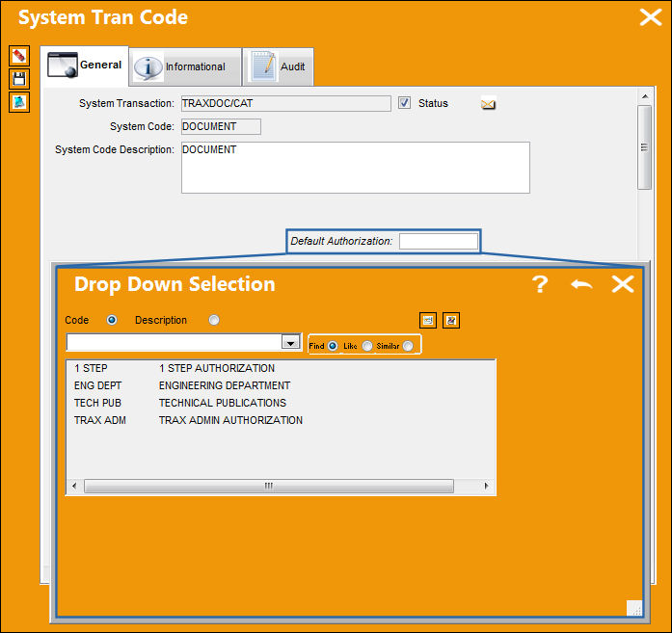672x633 pixels.
Task: Choose the Find search mode radio
Action: click(333, 346)
